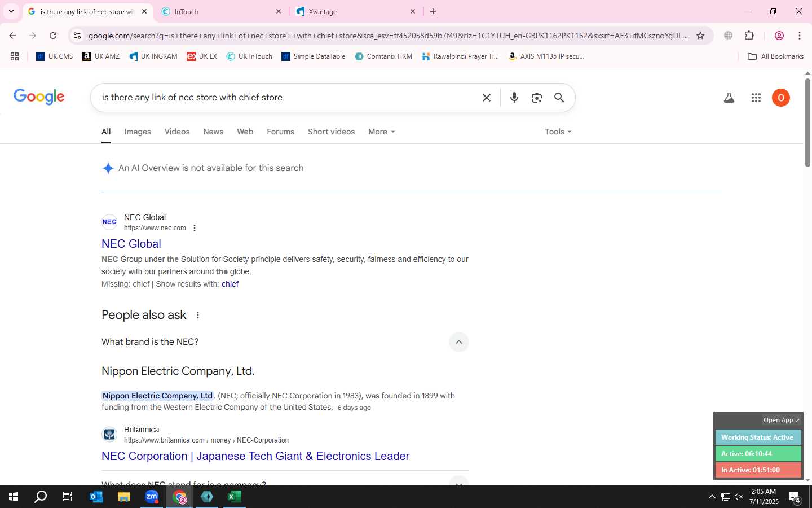
Task: Open Windows taskbar search
Action: point(41,497)
